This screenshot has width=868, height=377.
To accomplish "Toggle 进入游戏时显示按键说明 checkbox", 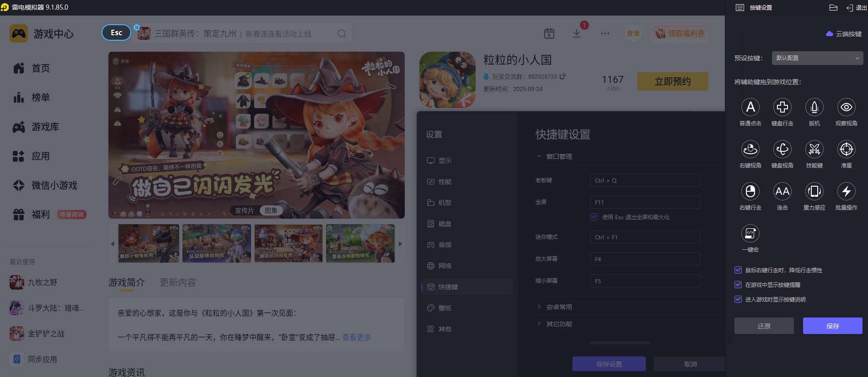I will coord(738,299).
